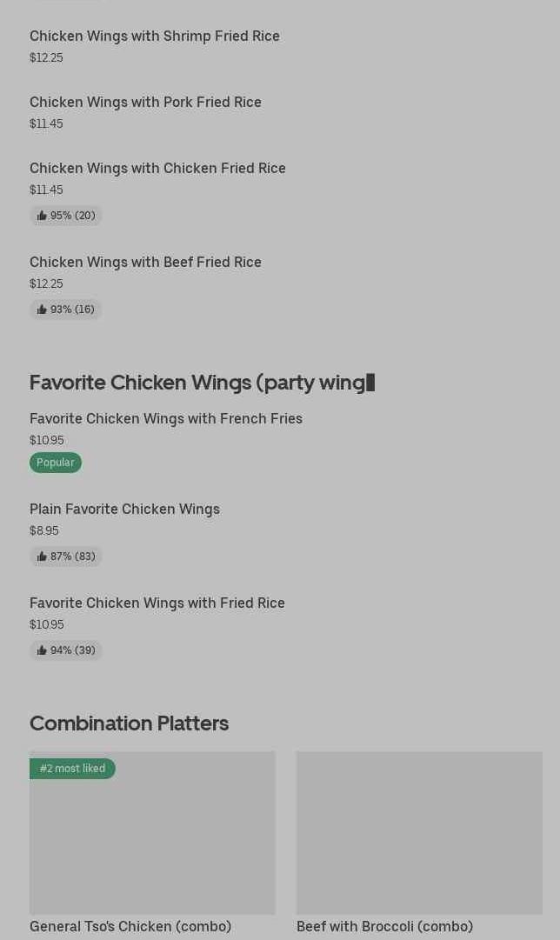Open Chicken Wings with Shrimp Fried Rice

point(155,36)
